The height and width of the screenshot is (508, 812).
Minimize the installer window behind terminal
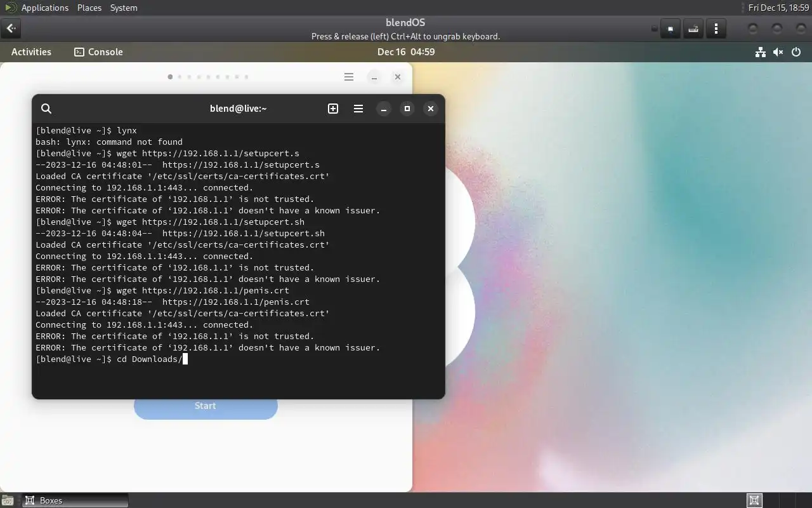tap(374, 77)
